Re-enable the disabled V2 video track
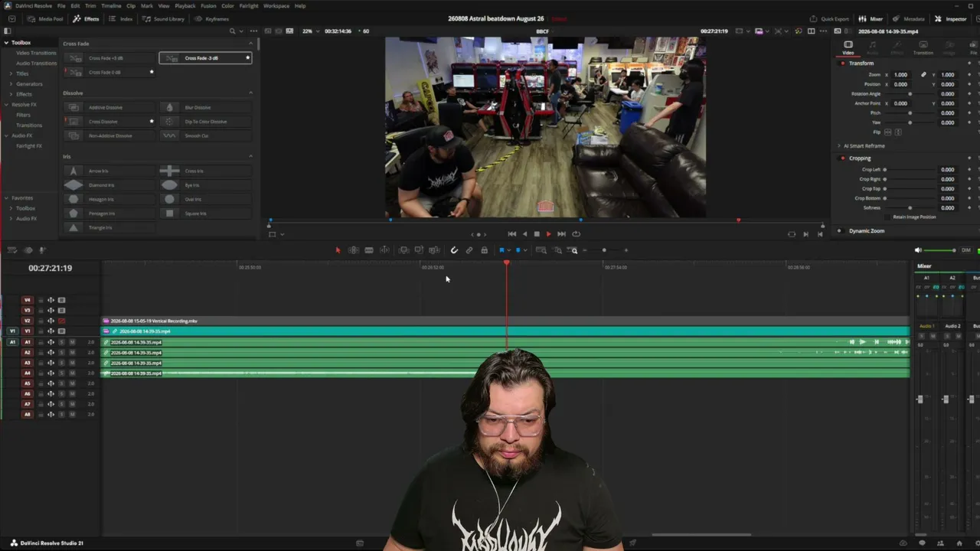 coord(61,321)
